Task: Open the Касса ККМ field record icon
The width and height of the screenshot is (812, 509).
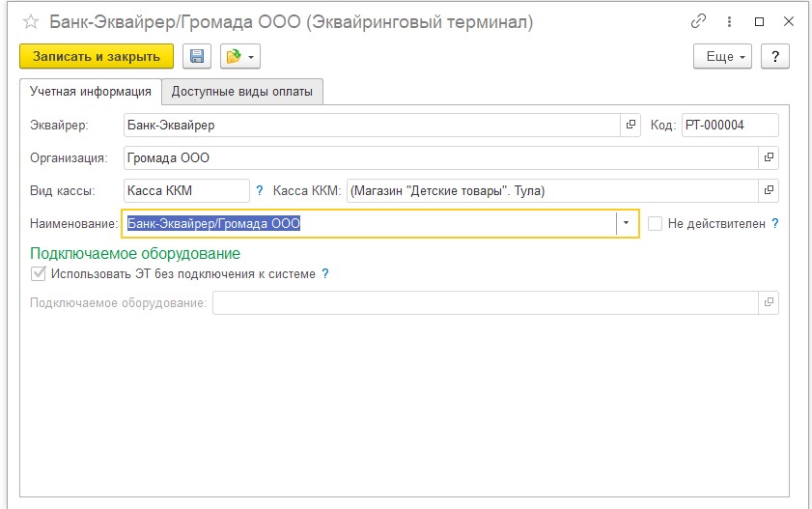Action: (769, 190)
